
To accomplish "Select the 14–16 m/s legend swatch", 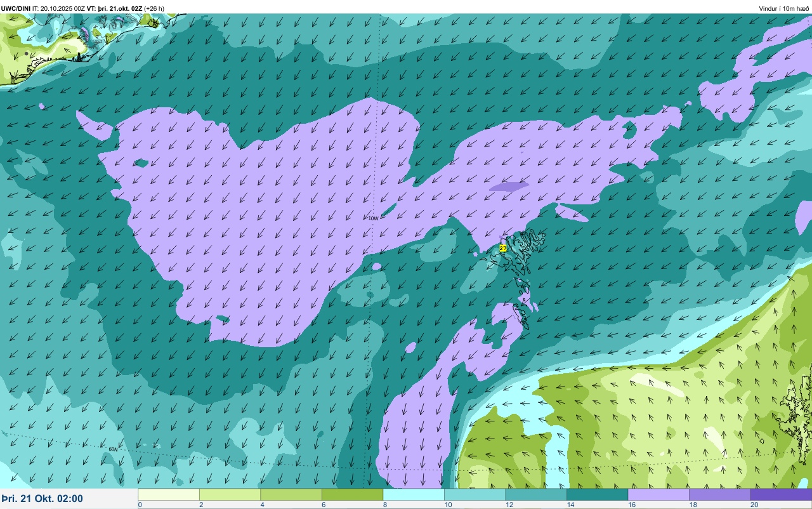I will [598, 494].
